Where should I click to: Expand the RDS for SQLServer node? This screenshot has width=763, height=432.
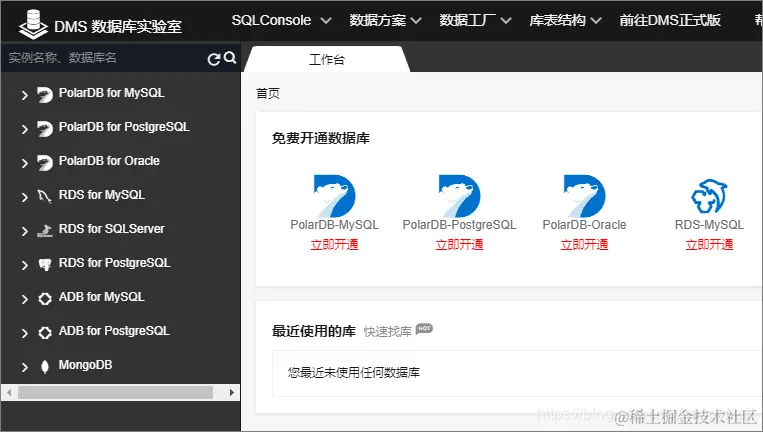point(24,231)
